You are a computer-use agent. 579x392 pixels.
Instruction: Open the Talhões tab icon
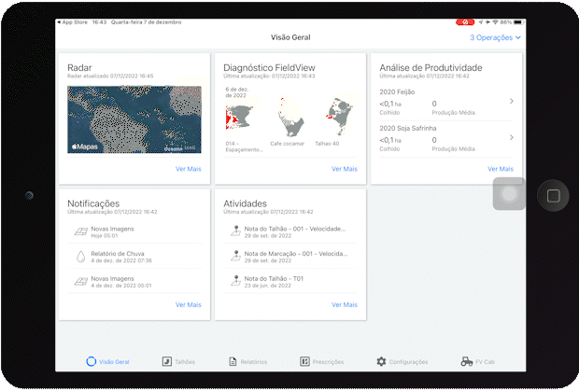166,361
